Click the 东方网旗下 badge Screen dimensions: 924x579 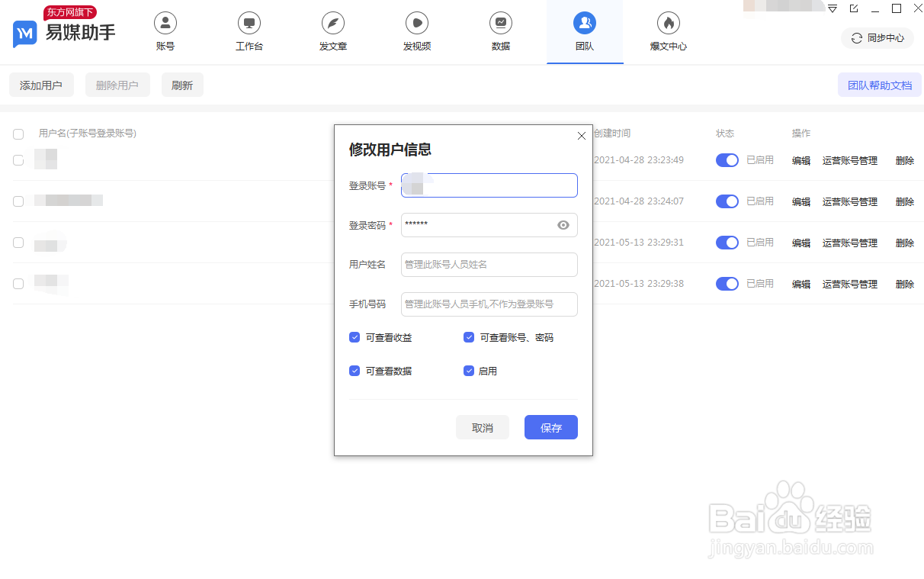[70, 12]
